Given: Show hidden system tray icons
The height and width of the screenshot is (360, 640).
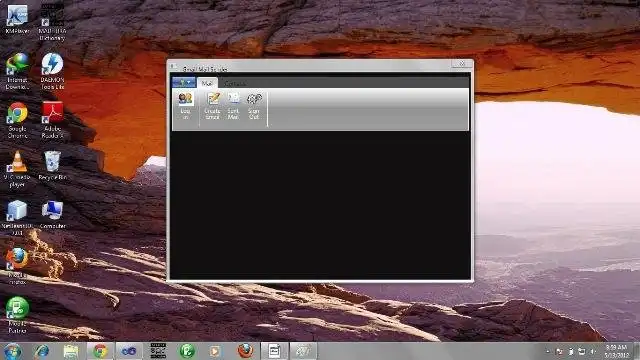Looking at the screenshot, I should (548, 351).
